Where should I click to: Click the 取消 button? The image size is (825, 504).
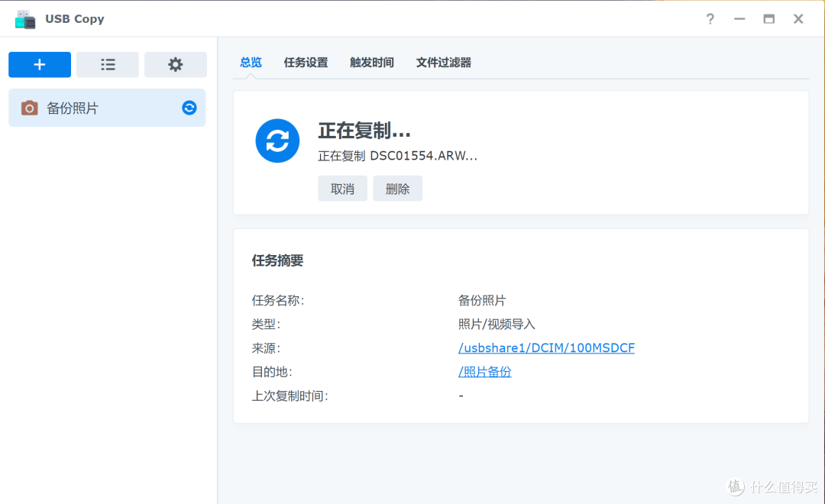(x=342, y=189)
